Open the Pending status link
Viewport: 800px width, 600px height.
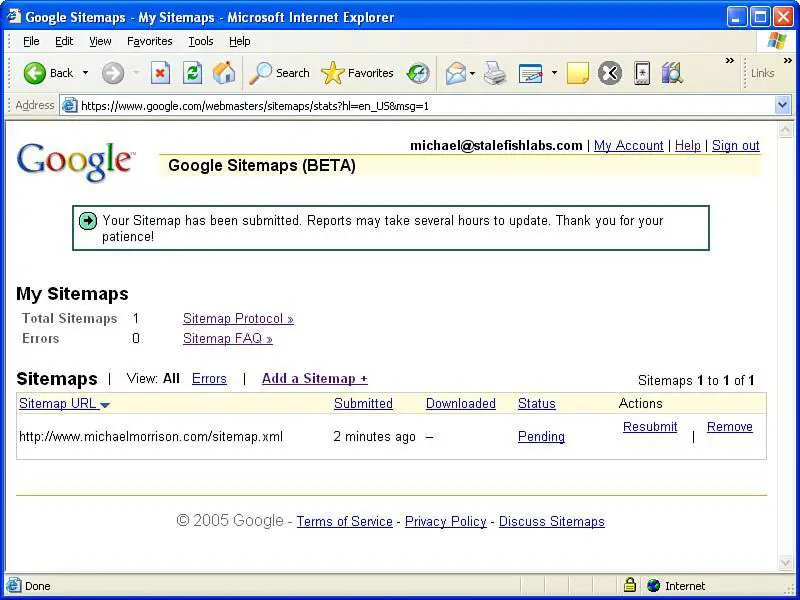coord(541,437)
